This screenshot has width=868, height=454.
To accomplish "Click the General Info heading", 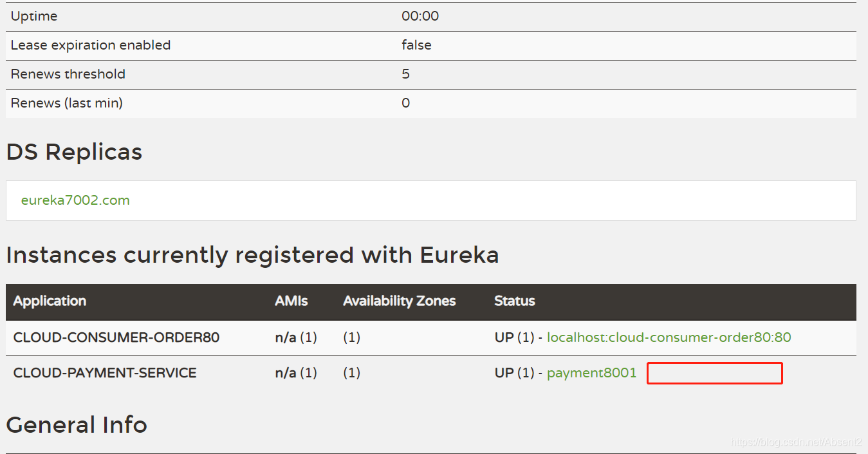I will point(77,425).
